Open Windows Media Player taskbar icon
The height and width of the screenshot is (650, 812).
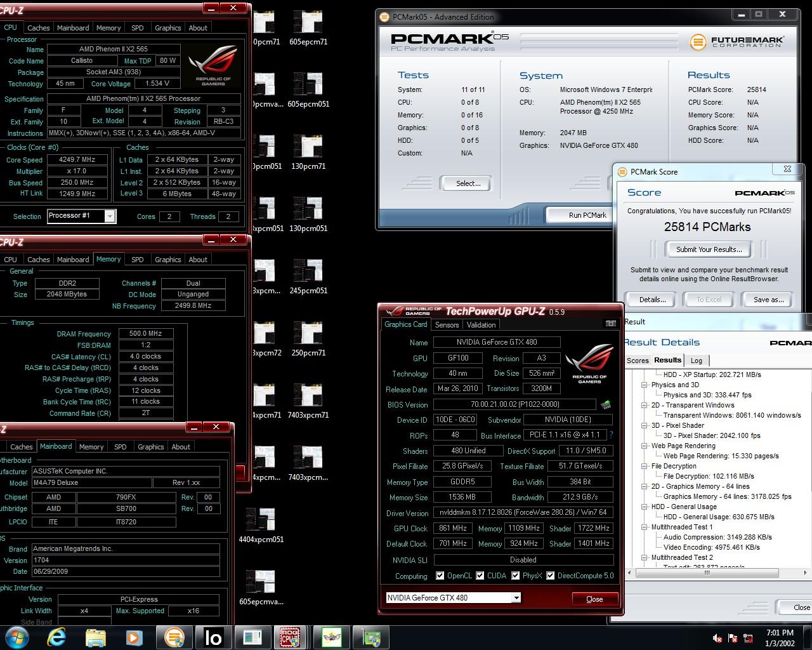pos(134,637)
